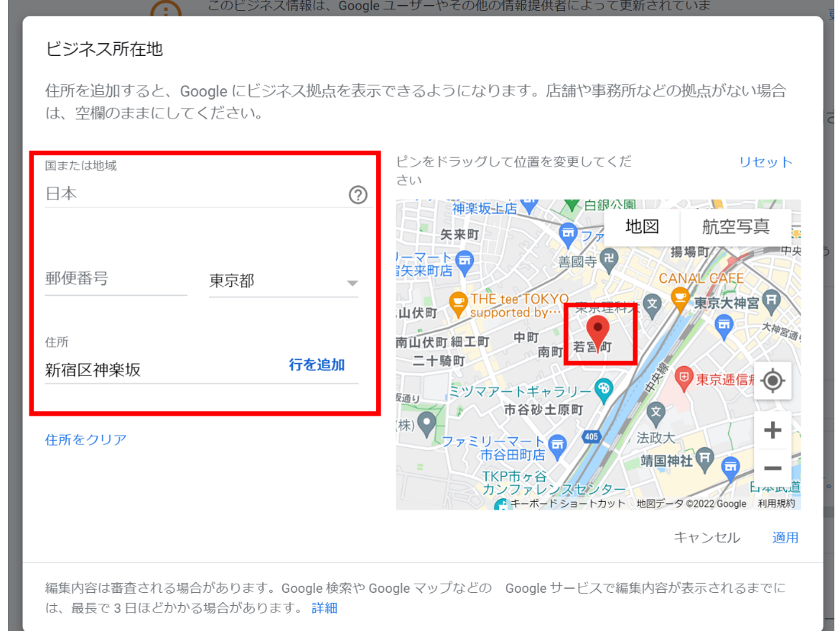Zoom in on the map with plus

click(x=773, y=430)
